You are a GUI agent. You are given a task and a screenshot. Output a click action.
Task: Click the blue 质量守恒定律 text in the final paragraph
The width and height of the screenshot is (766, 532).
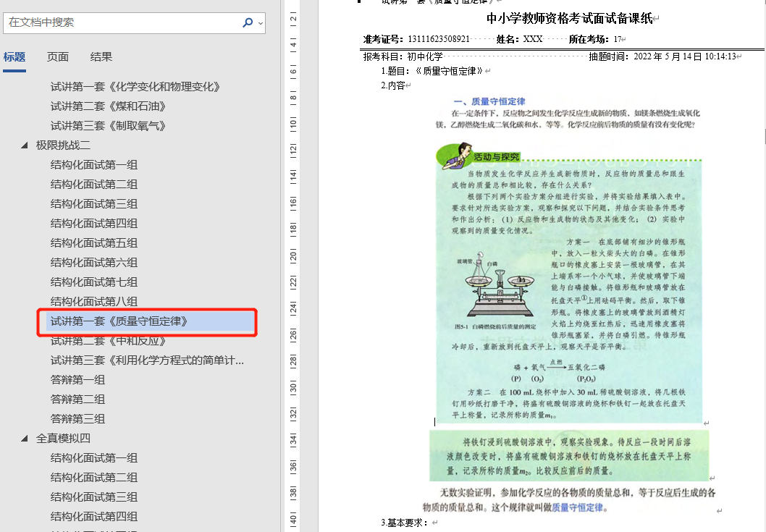point(577,508)
